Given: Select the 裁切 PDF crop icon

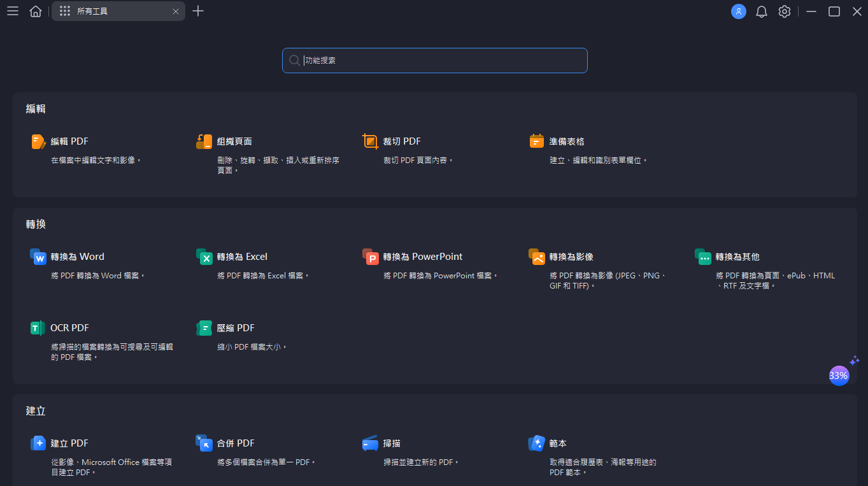Looking at the screenshot, I should [370, 141].
